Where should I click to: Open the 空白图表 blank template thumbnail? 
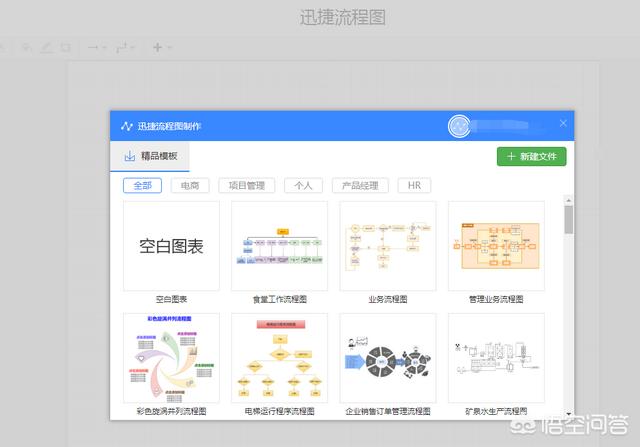[171, 246]
